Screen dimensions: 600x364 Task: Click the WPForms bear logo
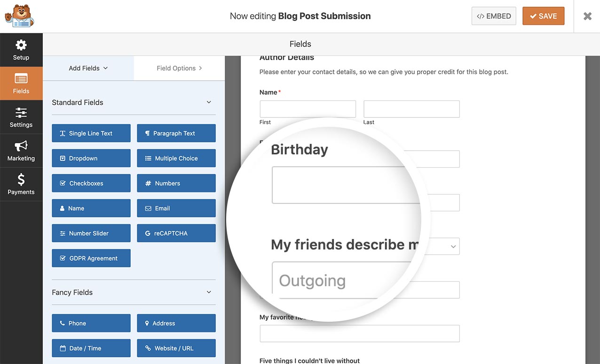pos(19,15)
